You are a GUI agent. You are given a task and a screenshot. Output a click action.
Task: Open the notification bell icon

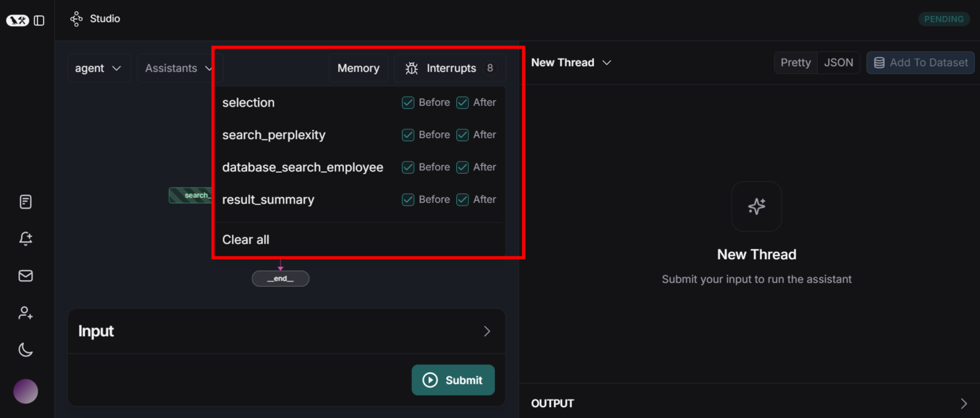point(26,239)
